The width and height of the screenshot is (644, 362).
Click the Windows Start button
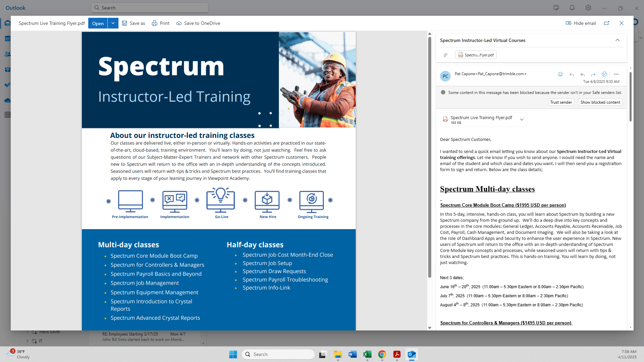(x=233, y=354)
